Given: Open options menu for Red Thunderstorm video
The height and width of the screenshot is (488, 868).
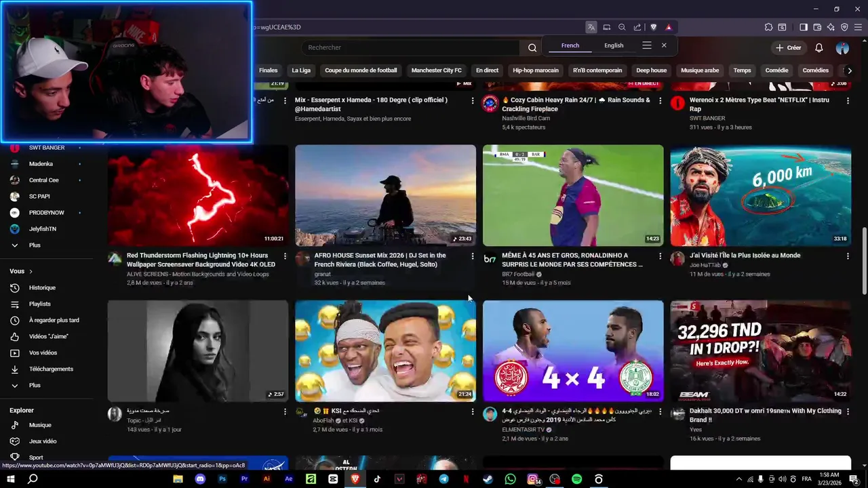Looking at the screenshot, I should 285,256.
